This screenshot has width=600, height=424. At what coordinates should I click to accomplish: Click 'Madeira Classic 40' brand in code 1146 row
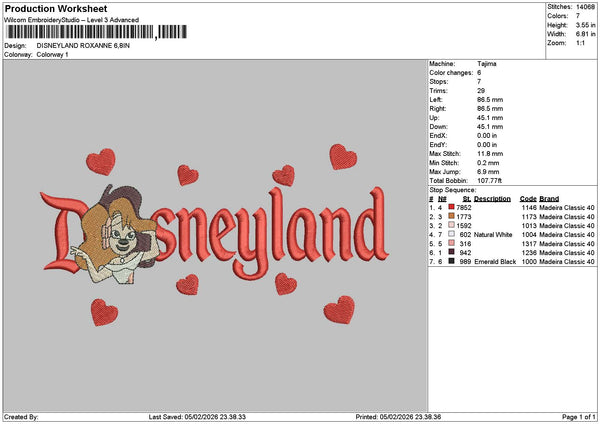pos(567,207)
